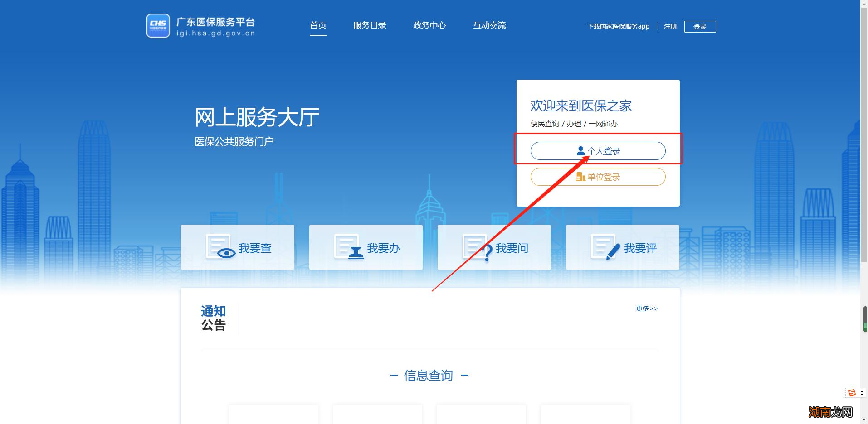Open the 我要问 question mark icon
This screenshot has width=868, height=424.
[x=476, y=247]
